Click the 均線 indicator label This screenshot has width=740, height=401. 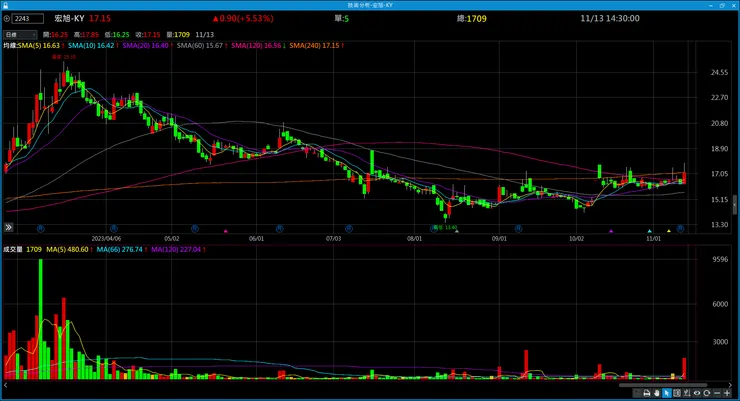[10, 46]
